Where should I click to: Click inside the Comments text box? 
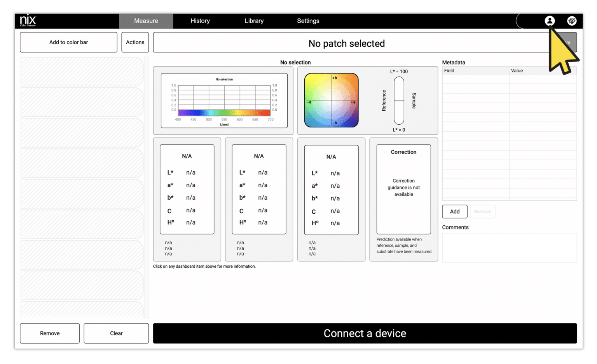point(510,248)
